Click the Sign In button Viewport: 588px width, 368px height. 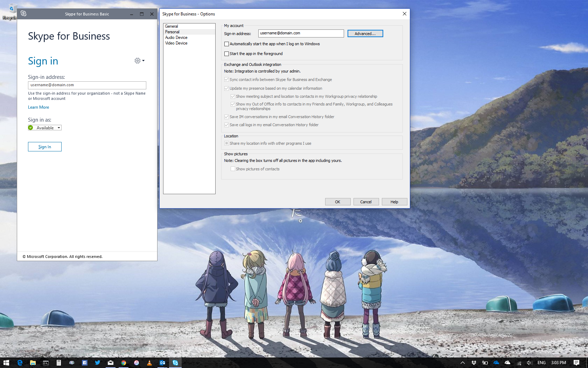coord(45,147)
